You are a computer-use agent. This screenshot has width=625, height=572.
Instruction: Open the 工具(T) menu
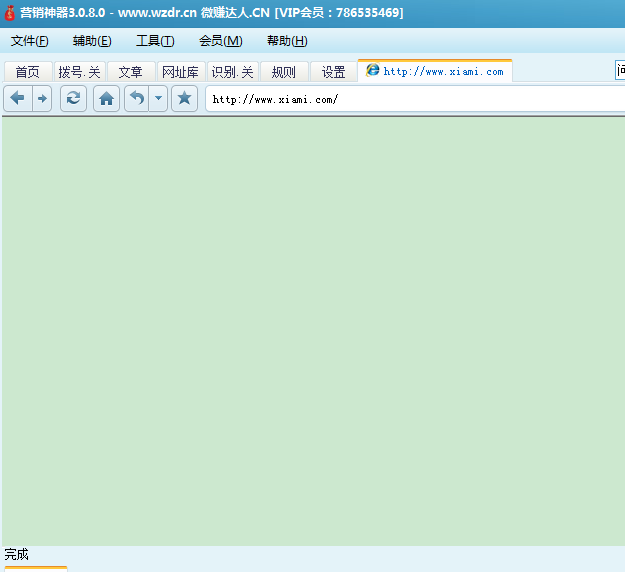[x=155, y=41]
